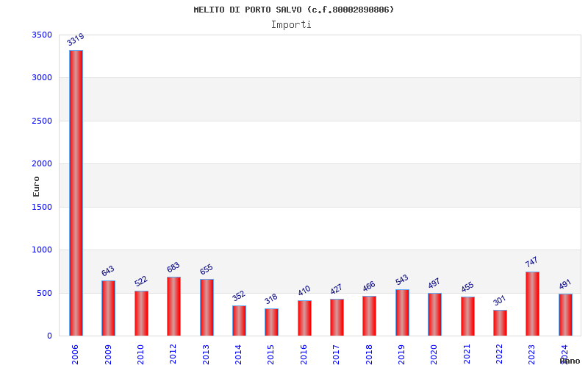Click the chart title MELITO DI PORTO SALVO
Screen dimensions: 588x368
(293, 10)
